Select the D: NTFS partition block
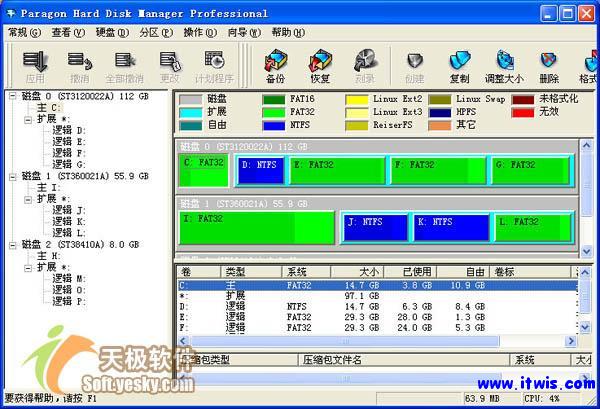 point(261,170)
